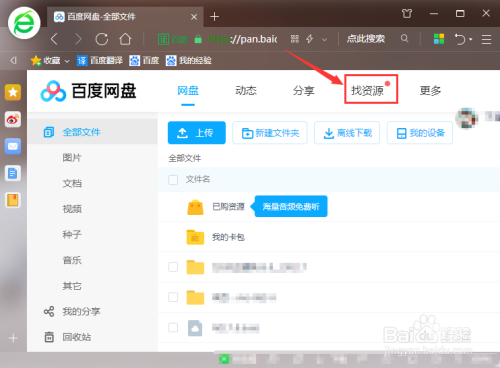Filter by 图片 category
The height and width of the screenshot is (368, 500).
click(x=72, y=158)
